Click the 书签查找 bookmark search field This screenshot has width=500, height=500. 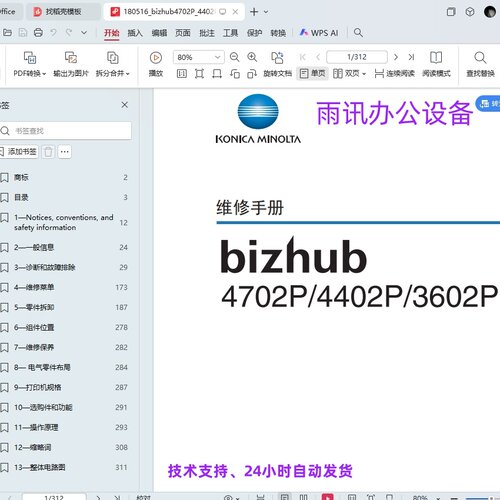(66, 131)
